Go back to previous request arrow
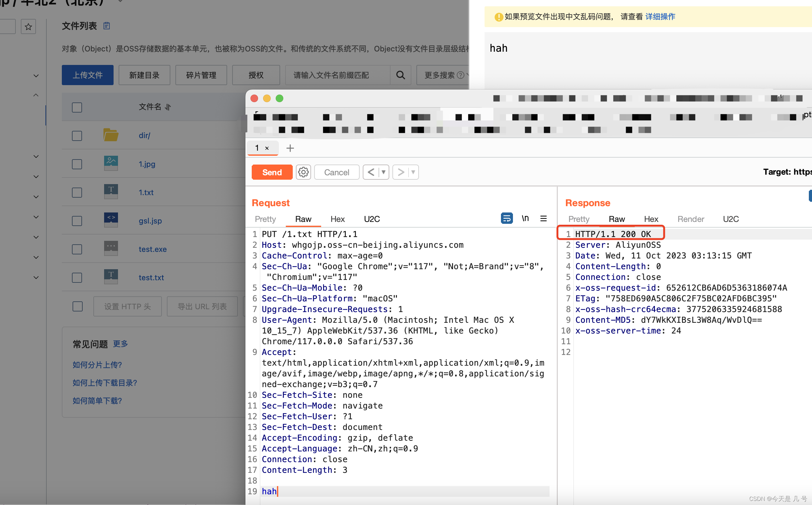812x505 pixels. [371, 172]
